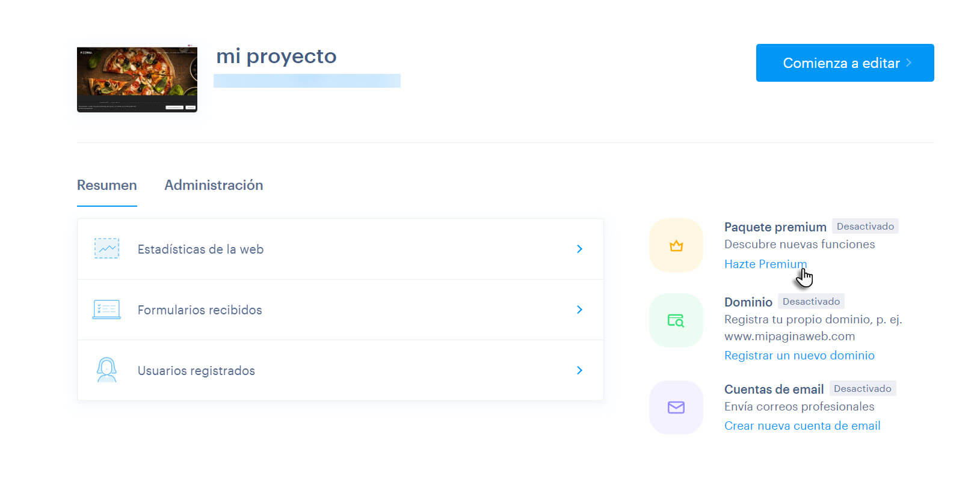This screenshot has height=479, width=980.
Task: Click the received forms laptop icon
Action: [x=106, y=310]
